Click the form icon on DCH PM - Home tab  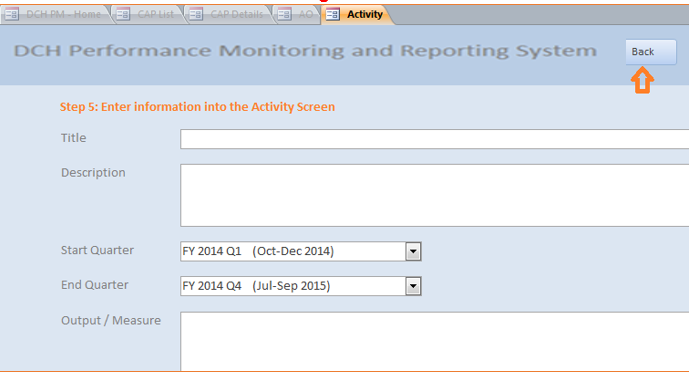(12, 14)
